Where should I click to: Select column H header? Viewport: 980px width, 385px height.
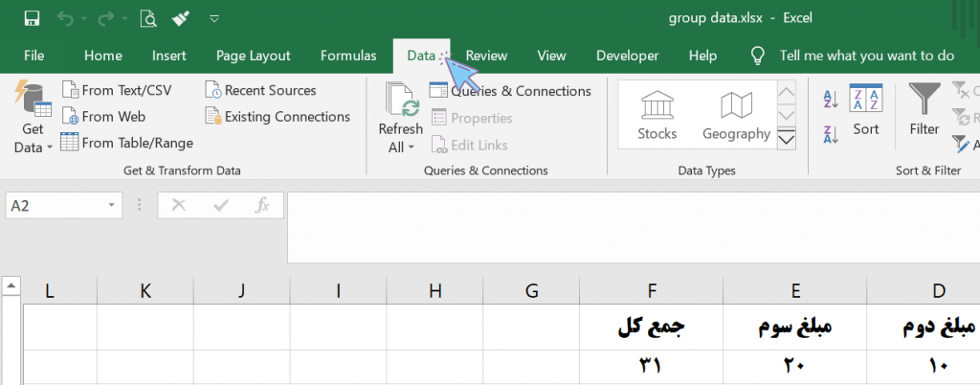(435, 290)
